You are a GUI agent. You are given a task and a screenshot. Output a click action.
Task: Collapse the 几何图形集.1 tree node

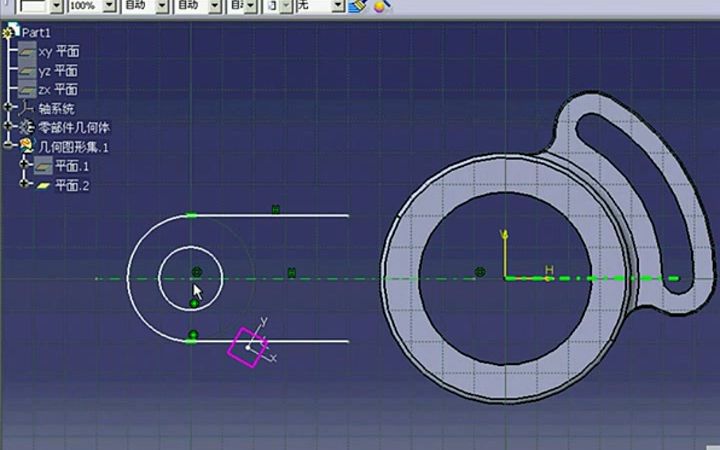click(x=8, y=145)
